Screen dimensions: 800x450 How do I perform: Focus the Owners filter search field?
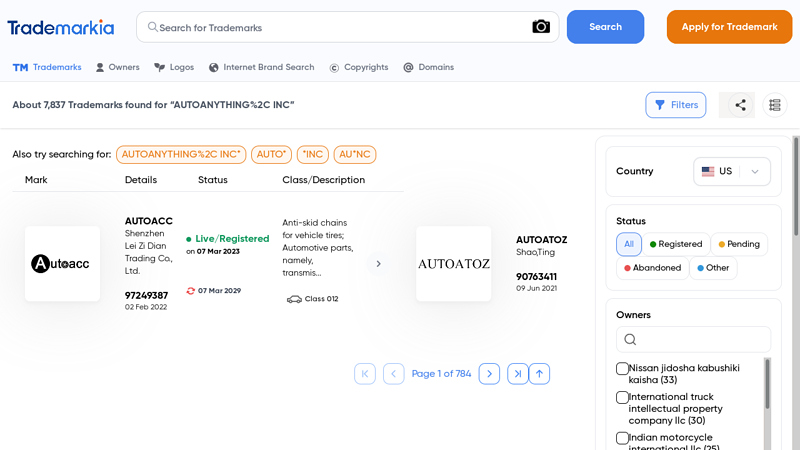tap(693, 339)
